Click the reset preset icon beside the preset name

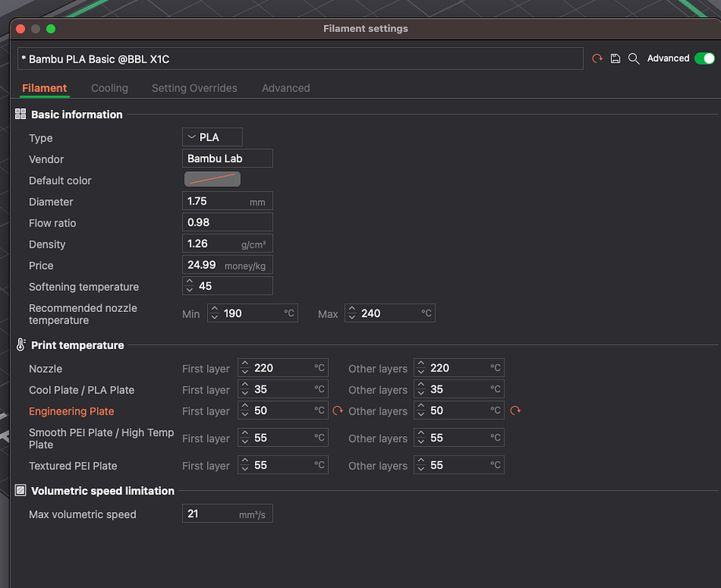pyautogui.click(x=597, y=59)
